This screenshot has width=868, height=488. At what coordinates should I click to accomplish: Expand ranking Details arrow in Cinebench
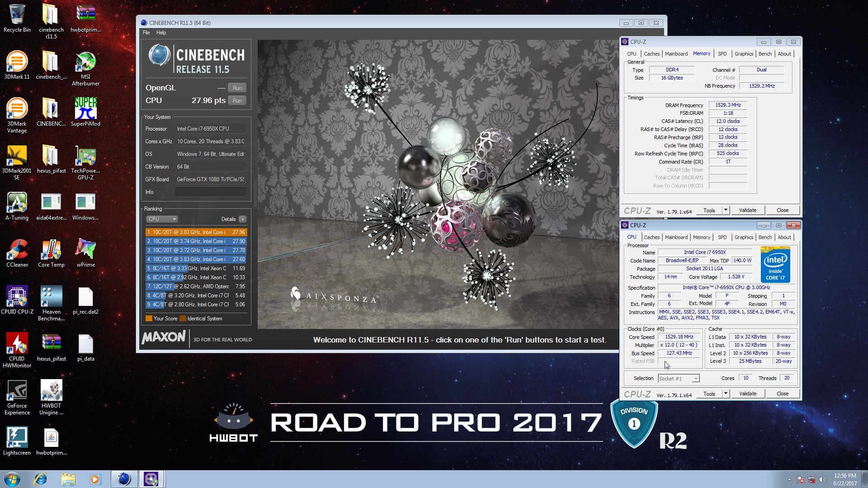coord(243,219)
